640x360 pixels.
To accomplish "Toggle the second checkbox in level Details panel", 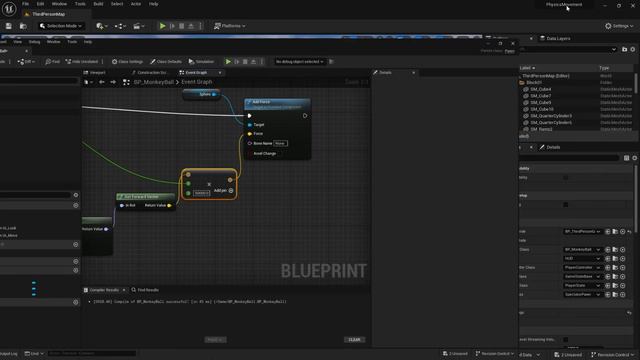I will 565,204.
